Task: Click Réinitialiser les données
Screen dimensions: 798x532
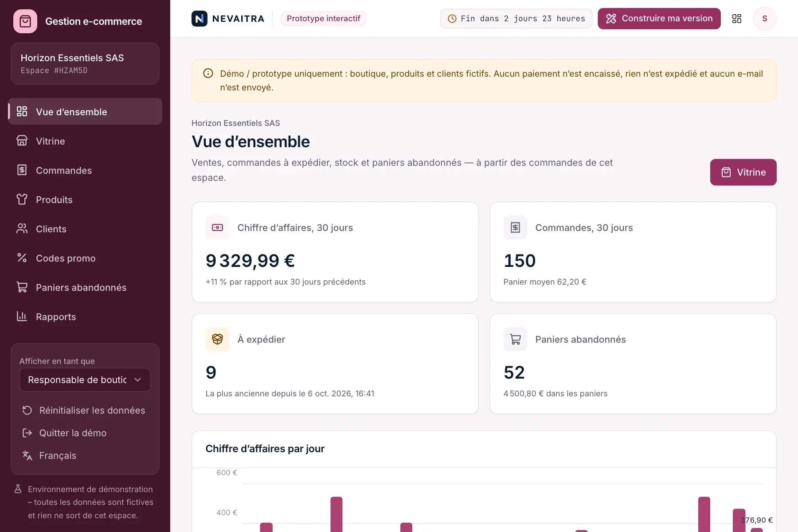Action: click(x=85, y=411)
